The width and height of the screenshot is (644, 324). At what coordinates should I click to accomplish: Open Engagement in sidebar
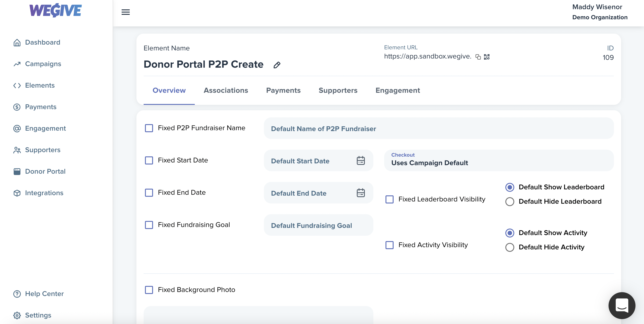tap(45, 128)
